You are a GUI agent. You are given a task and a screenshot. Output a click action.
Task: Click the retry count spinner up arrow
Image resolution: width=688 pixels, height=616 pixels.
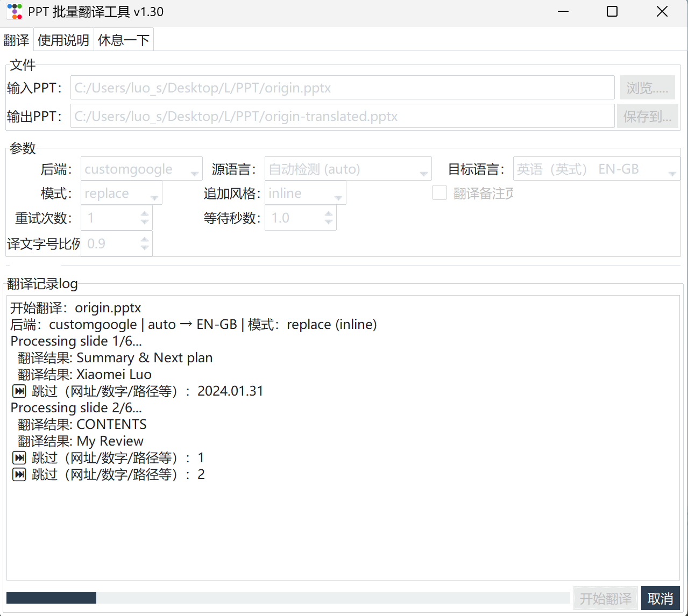[145, 214]
